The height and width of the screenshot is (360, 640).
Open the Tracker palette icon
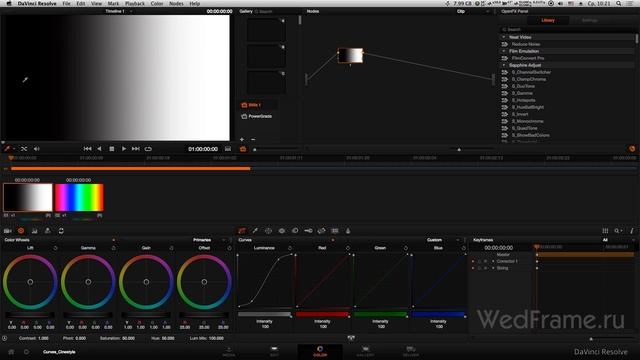282,231
